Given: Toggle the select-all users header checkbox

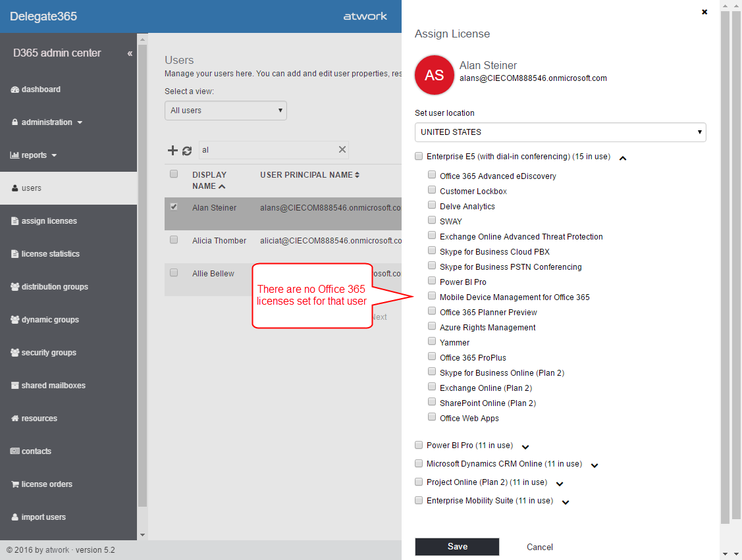Looking at the screenshot, I should 174,174.
